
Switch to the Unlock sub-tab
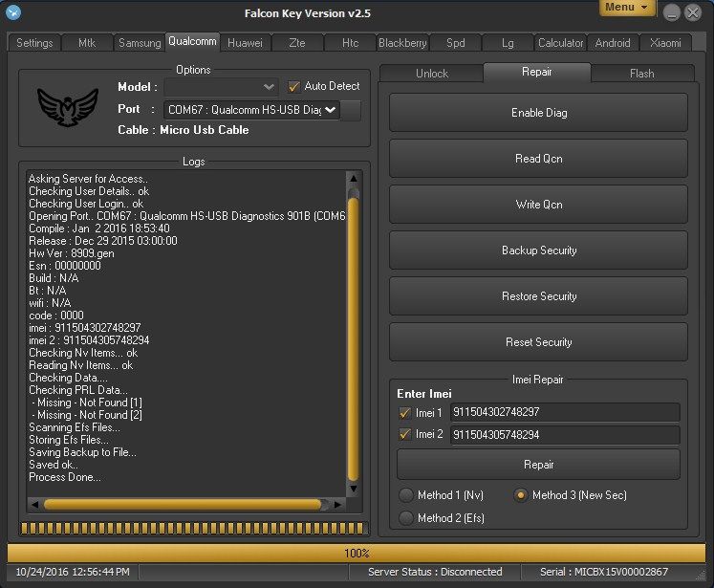pos(432,74)
